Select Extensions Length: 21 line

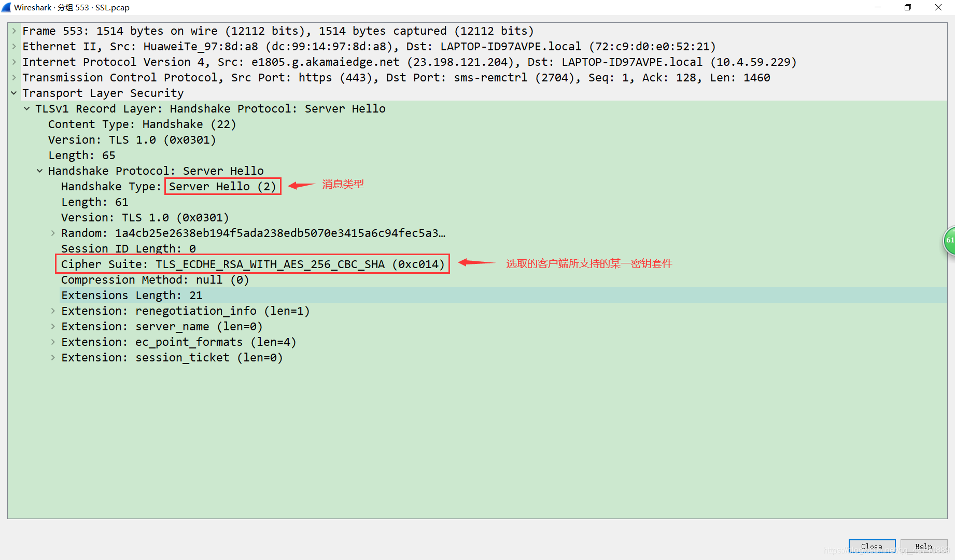tap(132, 296)
